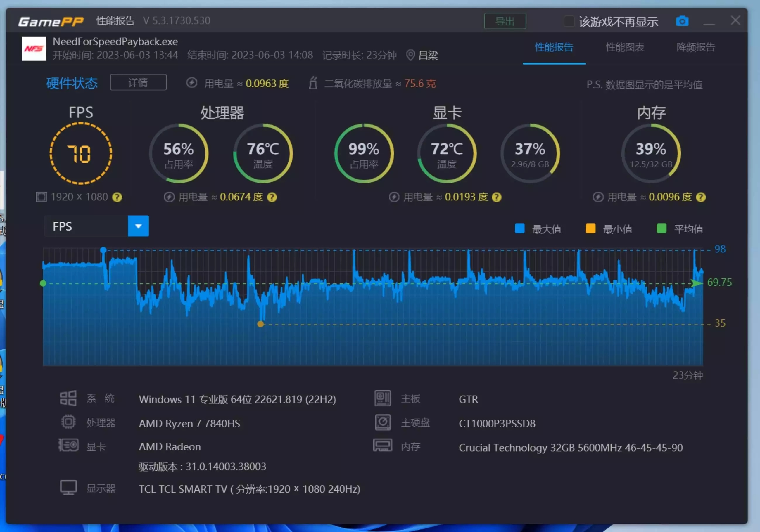Viewport: 760px width, 532px height.
Task: Click the processor power usage lightning icon
Action: pos(169,197)
